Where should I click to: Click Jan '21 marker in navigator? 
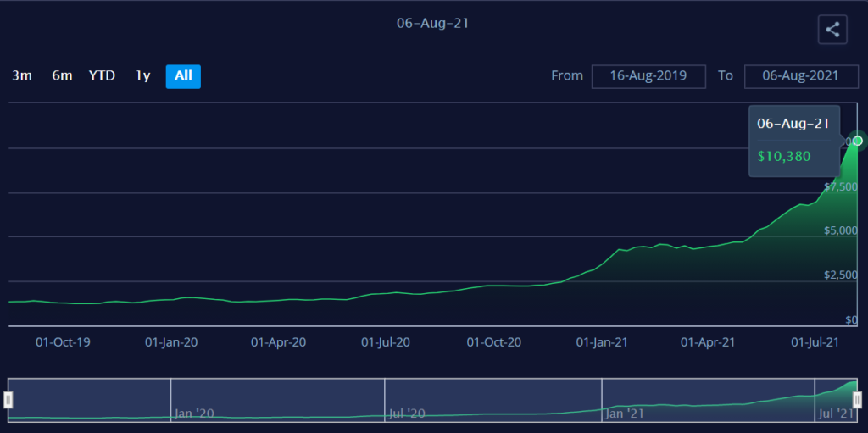(625, 414)
